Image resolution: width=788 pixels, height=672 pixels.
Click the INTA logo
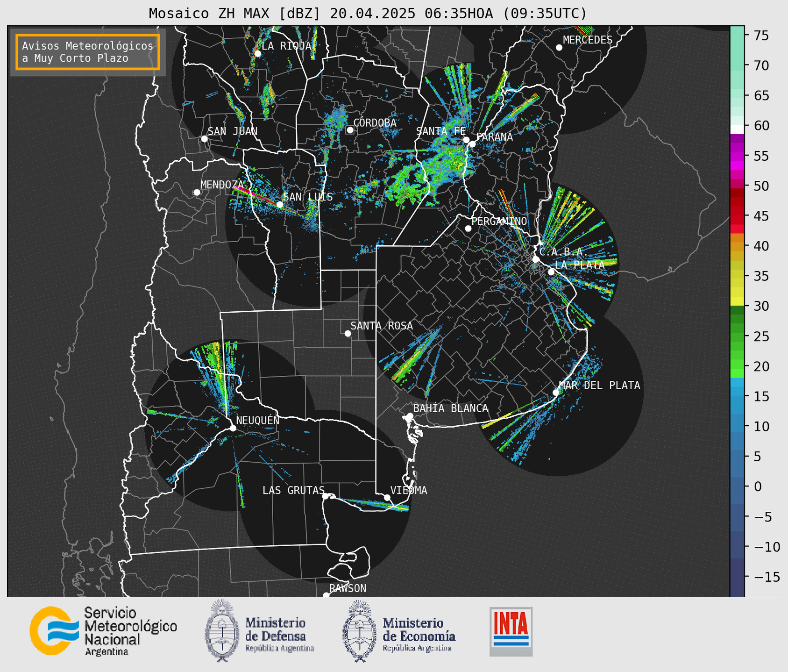point(511,631)
